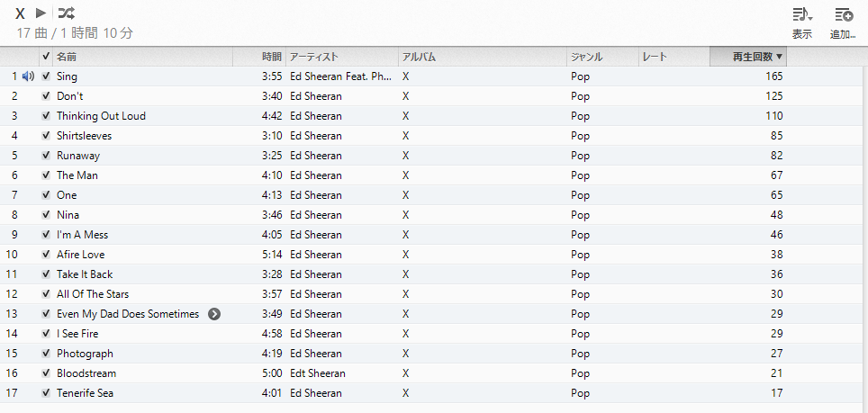The width and height of the screenshot is (868, 413).
Task: Uncheck the The Man checkbox
Action: (x=46, y=175)
